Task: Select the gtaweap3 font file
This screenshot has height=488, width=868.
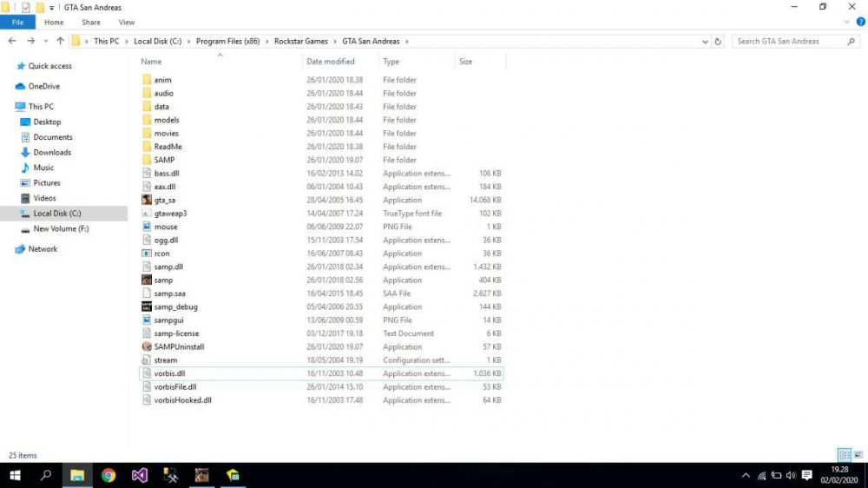Action: pos(170,214)
